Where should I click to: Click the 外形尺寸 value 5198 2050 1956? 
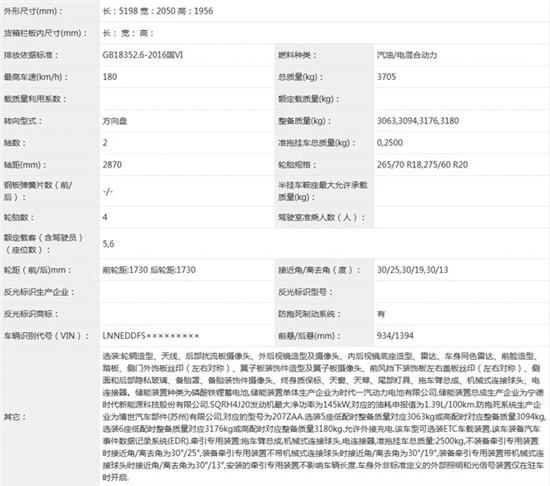(158, 11)
